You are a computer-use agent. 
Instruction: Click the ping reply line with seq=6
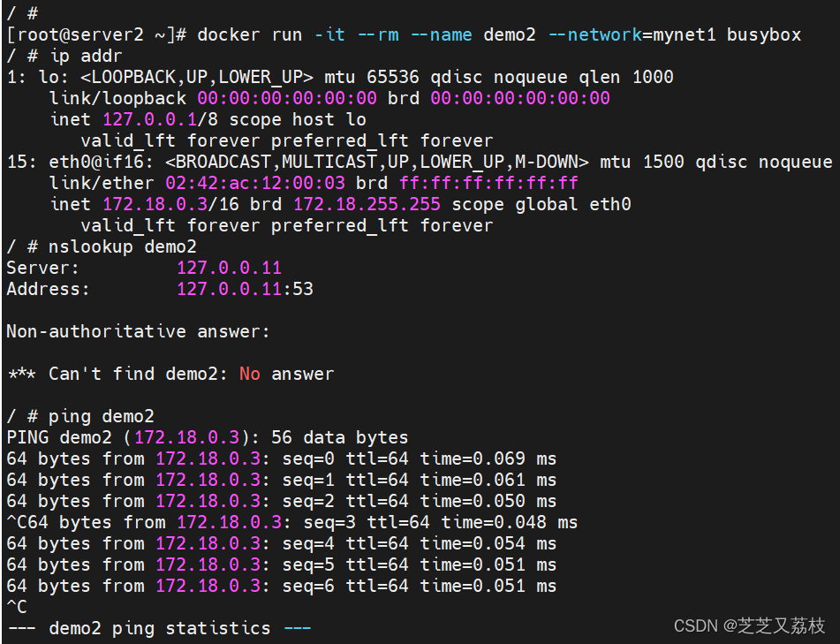click(x=281, y=586)
